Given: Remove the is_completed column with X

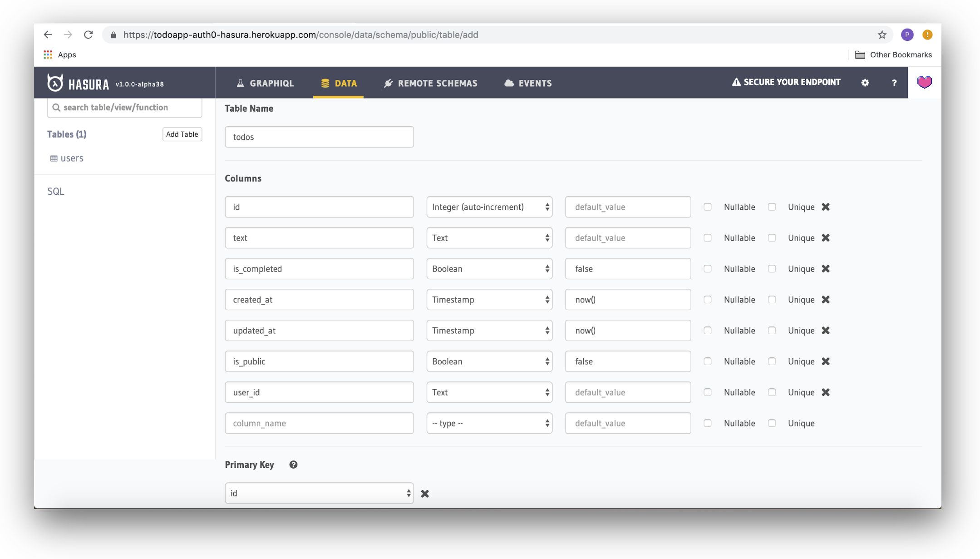Looking at the screenshot, I should point(826,269).
